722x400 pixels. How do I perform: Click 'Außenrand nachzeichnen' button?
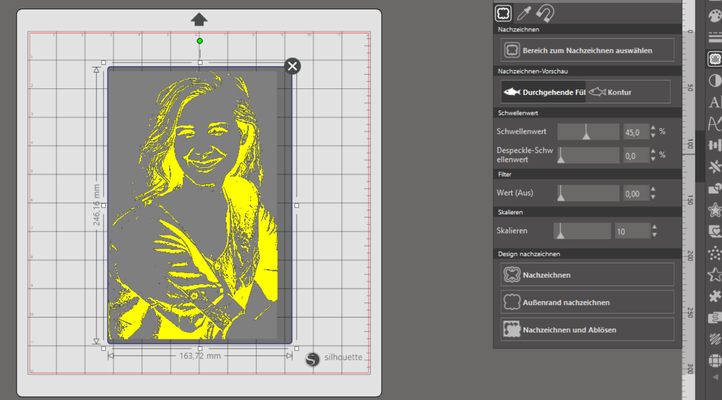click(587, 301)
